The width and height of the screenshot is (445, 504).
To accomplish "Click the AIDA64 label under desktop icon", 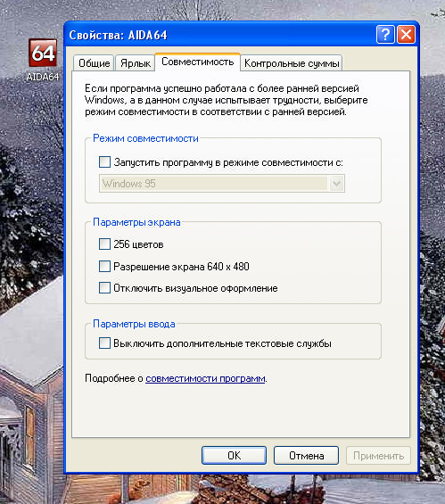I will click(43, 77).
